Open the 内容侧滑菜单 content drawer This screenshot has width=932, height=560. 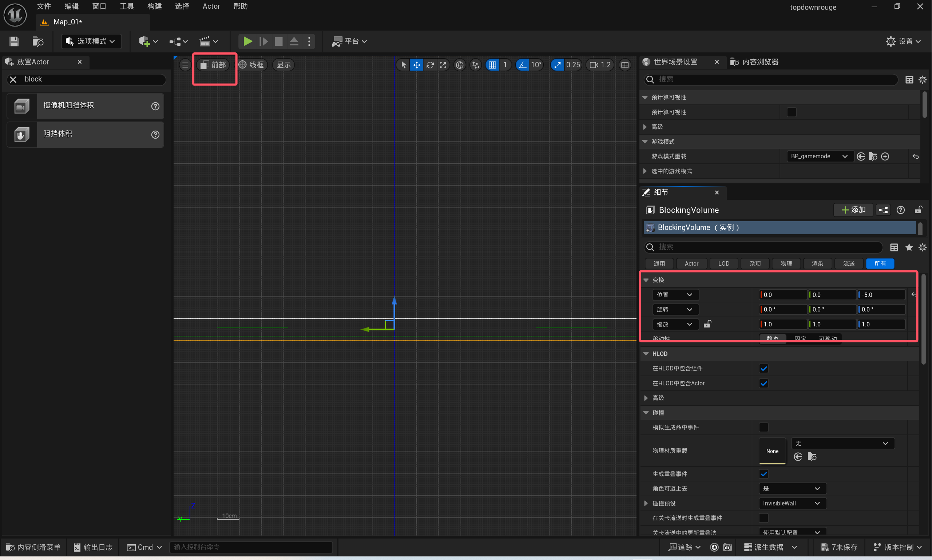click(33, 548)
